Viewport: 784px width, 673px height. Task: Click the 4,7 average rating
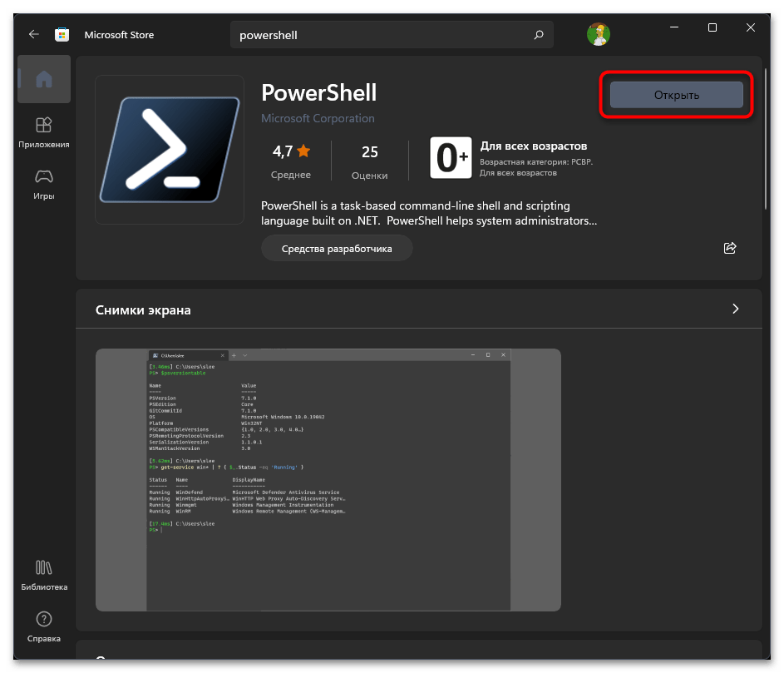click(x=291, y=151)
